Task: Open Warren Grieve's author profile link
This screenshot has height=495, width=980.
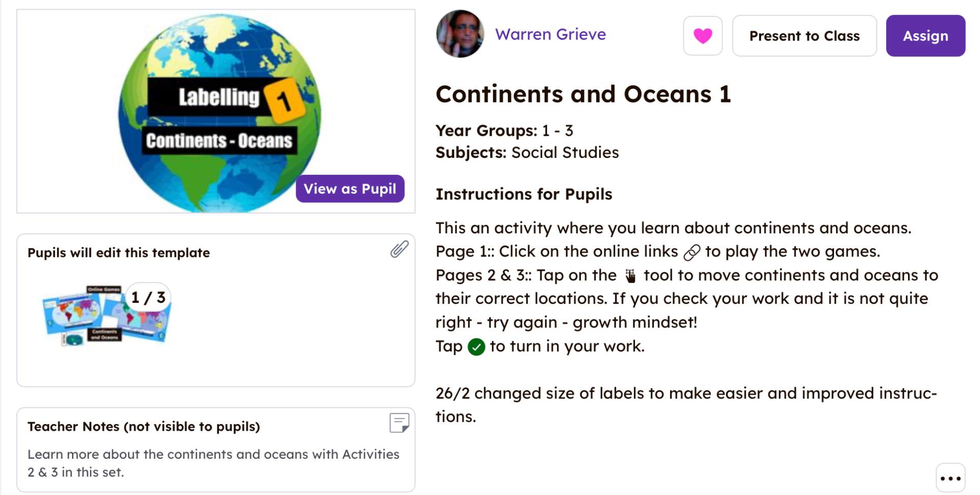Action: click(550, 34)
